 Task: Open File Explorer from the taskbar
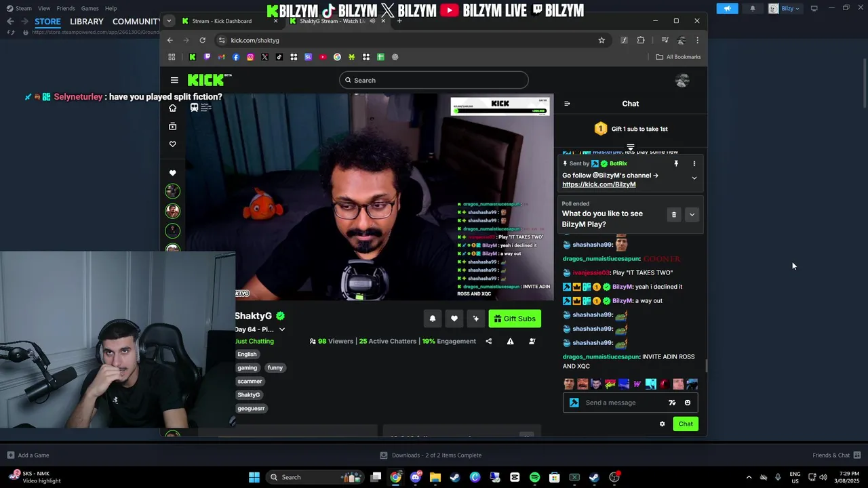coord(435,477)
